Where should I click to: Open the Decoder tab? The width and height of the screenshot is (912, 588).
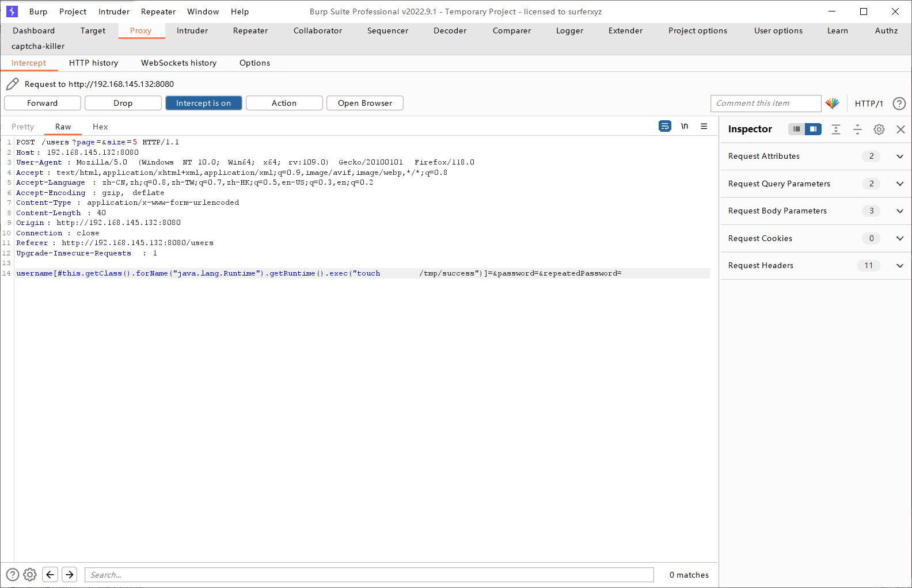(x=450, y=31)
